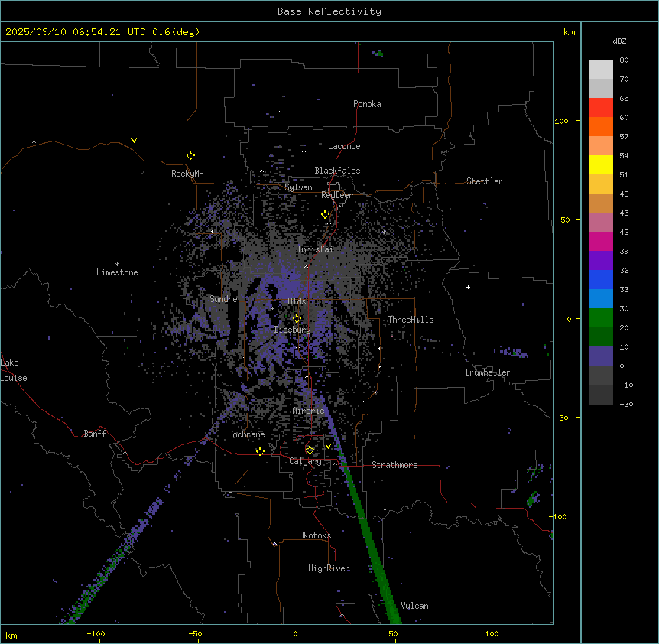Click the Ponoka city label
The height and width of the screenshot is (644, 659).
tap(367, 104)
